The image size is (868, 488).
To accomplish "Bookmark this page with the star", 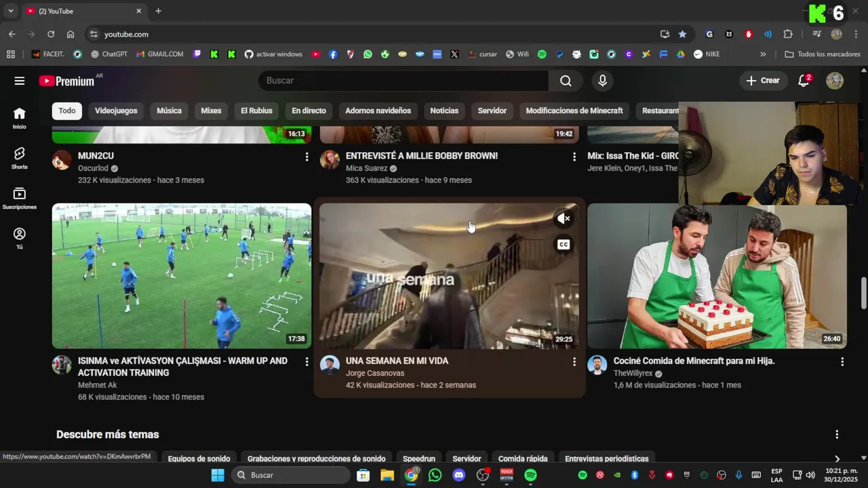I will [x=682, y=34].
